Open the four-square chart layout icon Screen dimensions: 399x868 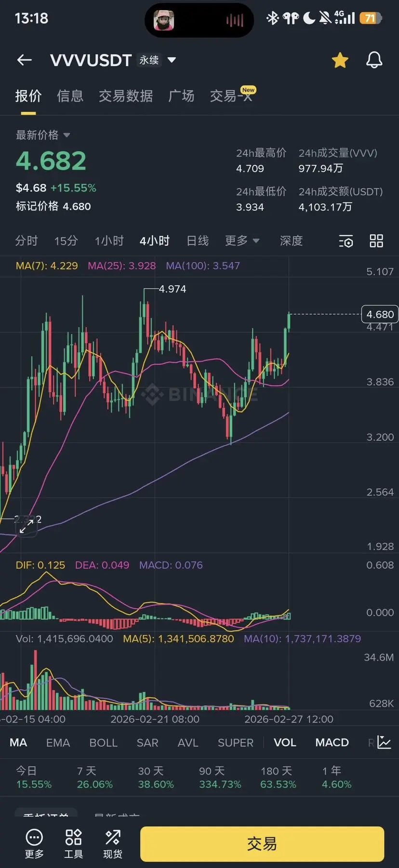tap(376, 241)
